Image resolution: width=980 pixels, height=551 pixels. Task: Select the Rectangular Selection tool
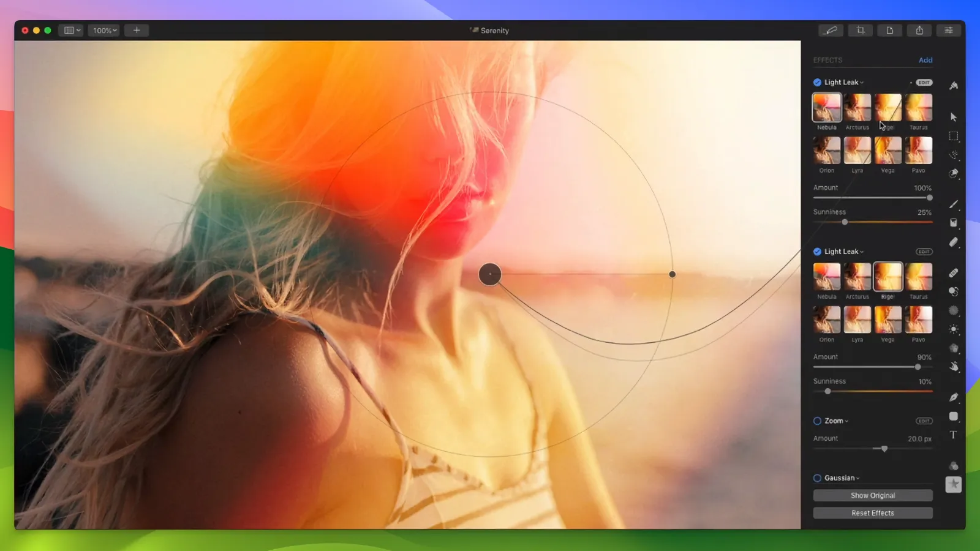point(954,136)
